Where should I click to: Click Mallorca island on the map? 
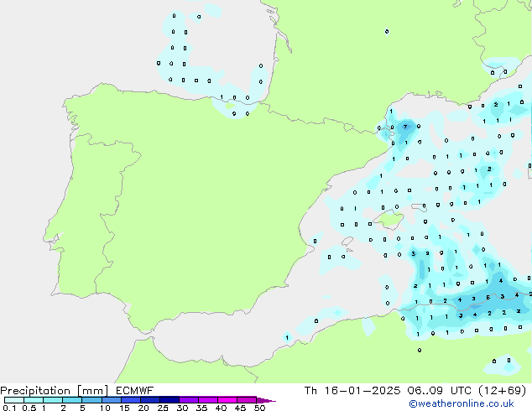[x=389, y=220]
